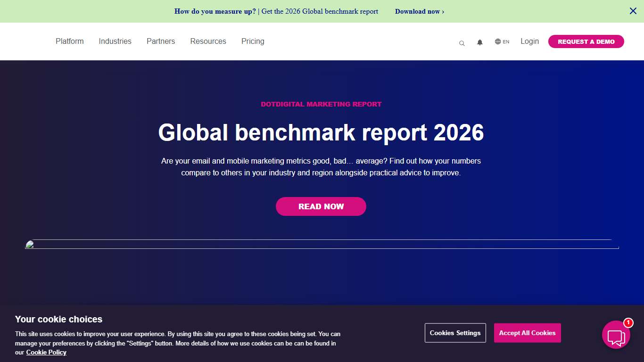Open the site search

tap(462, 43)
